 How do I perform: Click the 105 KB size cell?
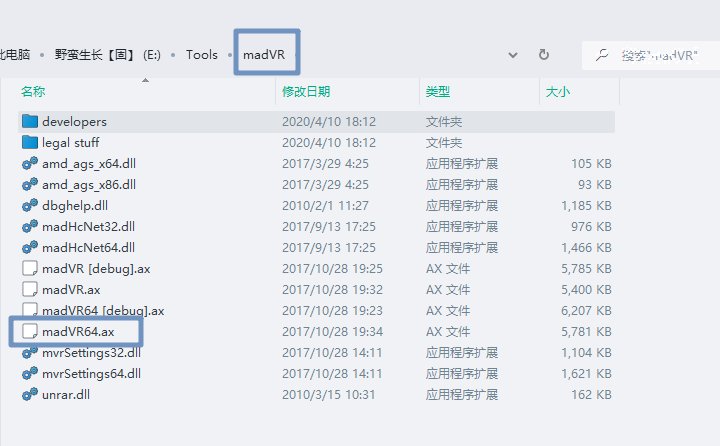click(x=591, y=164)
